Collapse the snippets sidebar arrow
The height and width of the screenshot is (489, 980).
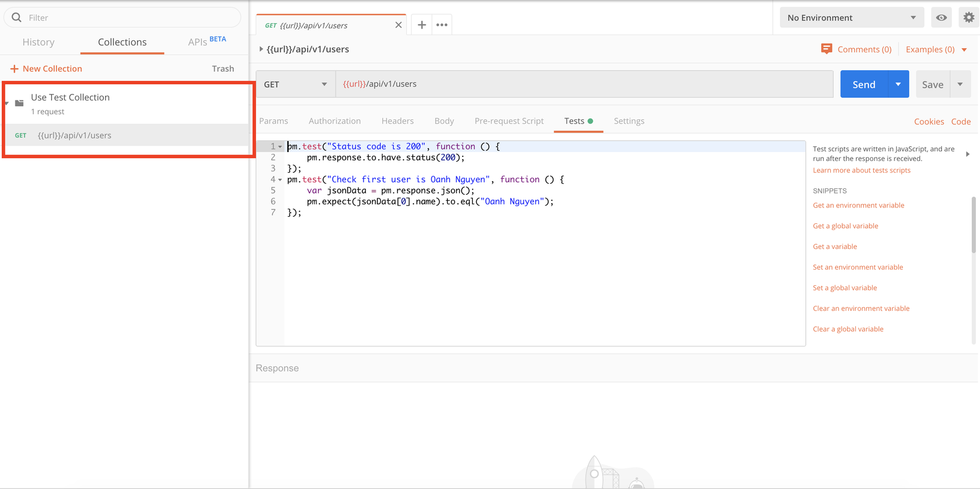tap(968, 154)
